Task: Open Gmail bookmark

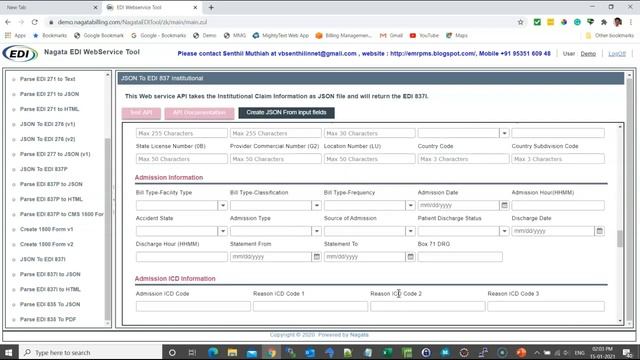Action: point(391,36)
